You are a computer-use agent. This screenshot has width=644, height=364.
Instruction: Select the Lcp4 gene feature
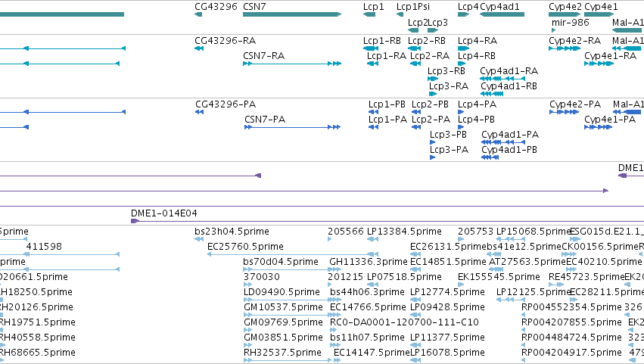point(464,14)
